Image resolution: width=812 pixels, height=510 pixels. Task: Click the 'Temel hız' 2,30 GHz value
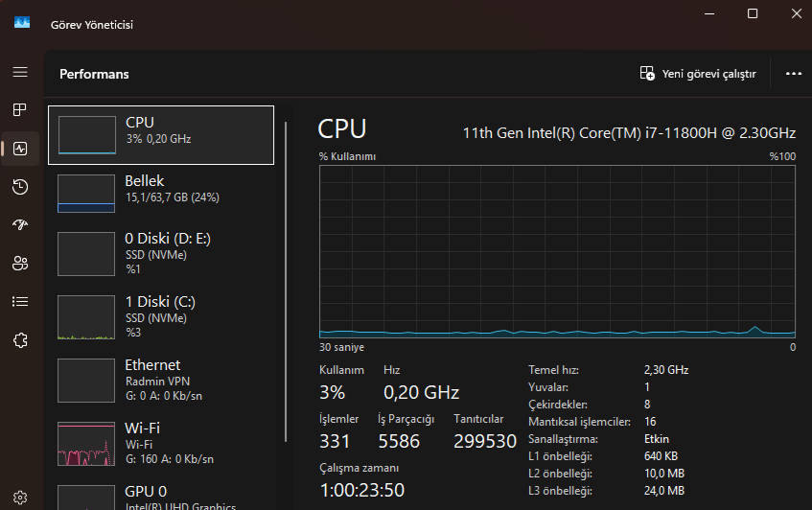(x=666, y=370)
